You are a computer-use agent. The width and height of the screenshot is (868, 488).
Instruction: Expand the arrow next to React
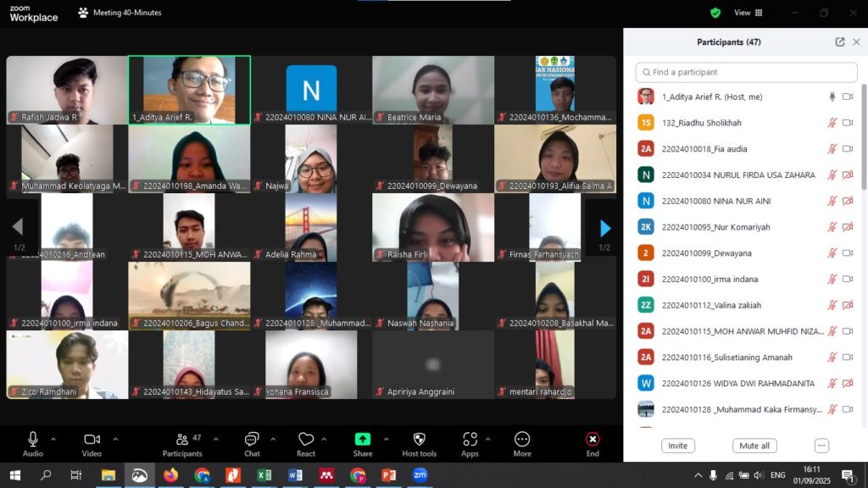(324, 440)
